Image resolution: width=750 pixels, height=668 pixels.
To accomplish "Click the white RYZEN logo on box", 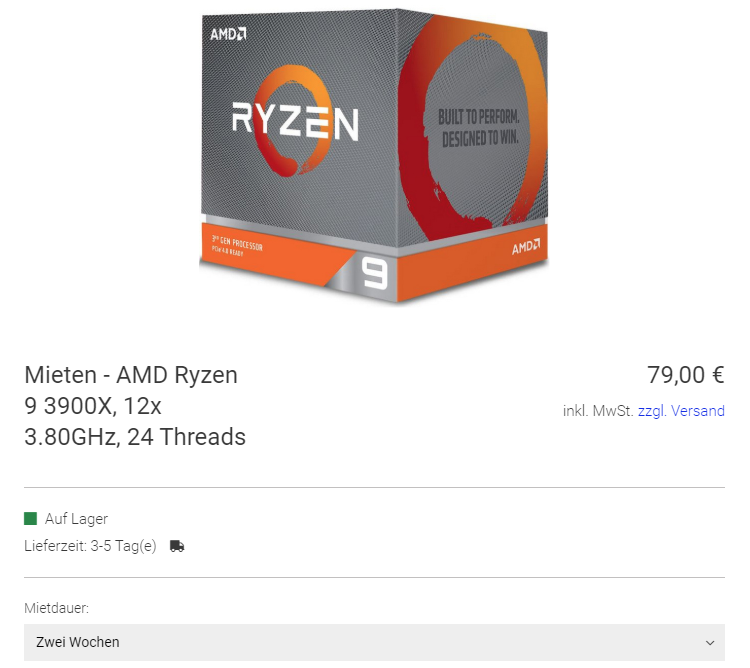I will (x=295, y=121).
